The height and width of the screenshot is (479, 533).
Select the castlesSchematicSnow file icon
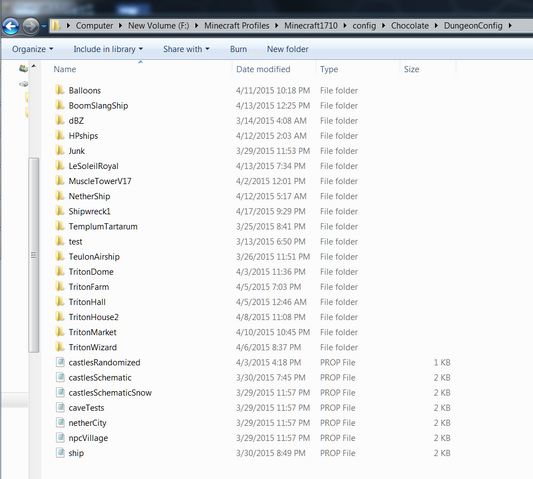pos(60,392)
